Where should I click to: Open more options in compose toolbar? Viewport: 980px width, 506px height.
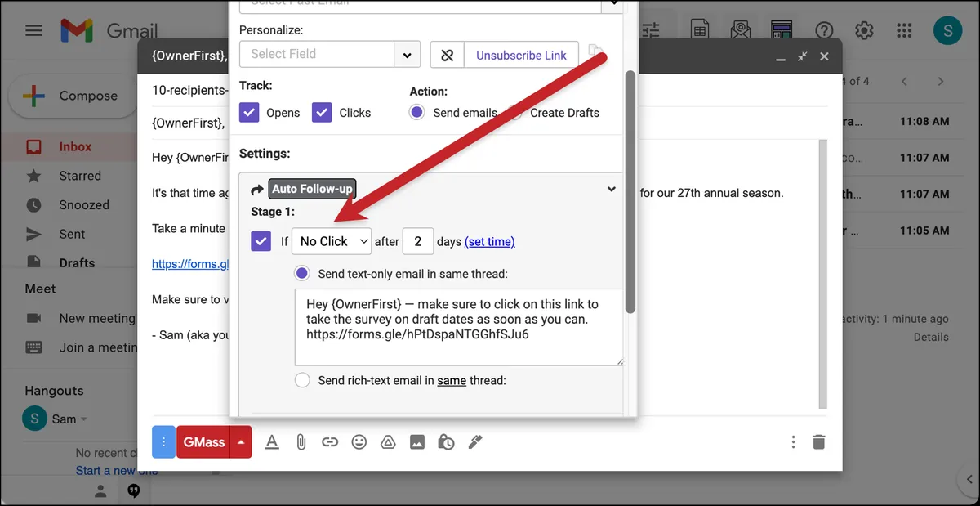pyautogui.click(x=793, y=441)
